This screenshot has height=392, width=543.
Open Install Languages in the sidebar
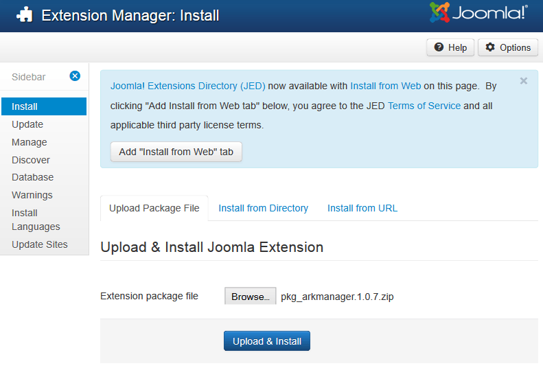click(36, 220)
